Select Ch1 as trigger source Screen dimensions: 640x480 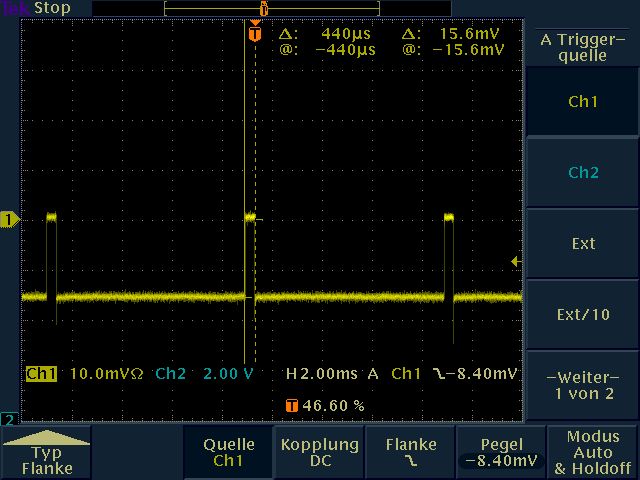click(x=582, y=101)
